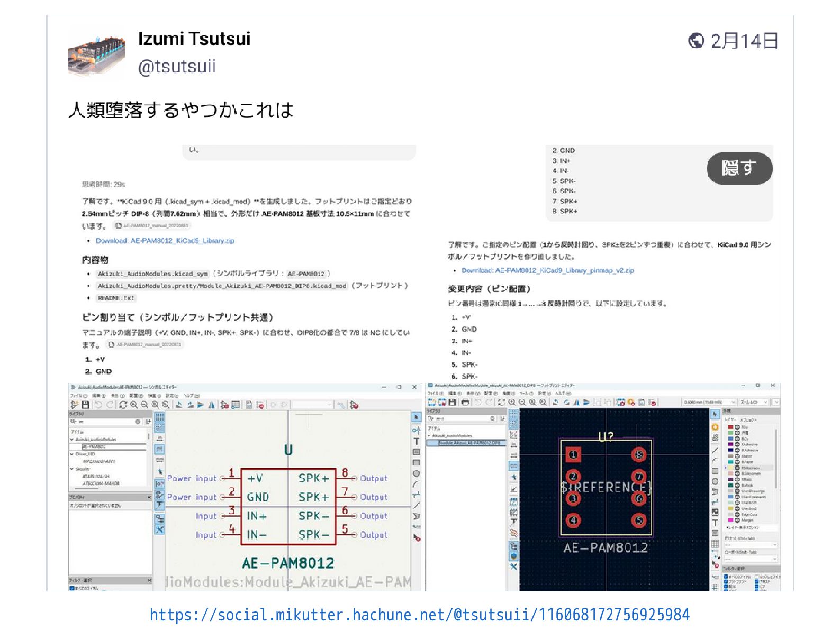Refresh the view in the Symbol Editor toolbar
The height and width of the screenshot is (630, 840).
[x=123, y=405]
